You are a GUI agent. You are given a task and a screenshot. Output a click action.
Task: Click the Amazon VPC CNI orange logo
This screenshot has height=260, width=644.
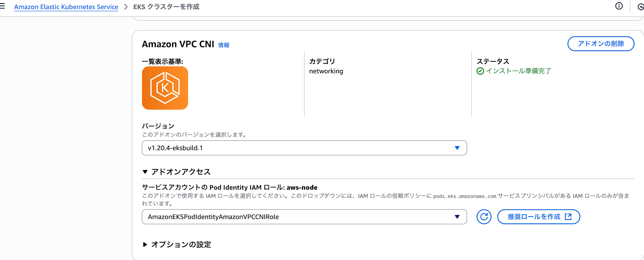pyautogui.click(x=165, y=88)
